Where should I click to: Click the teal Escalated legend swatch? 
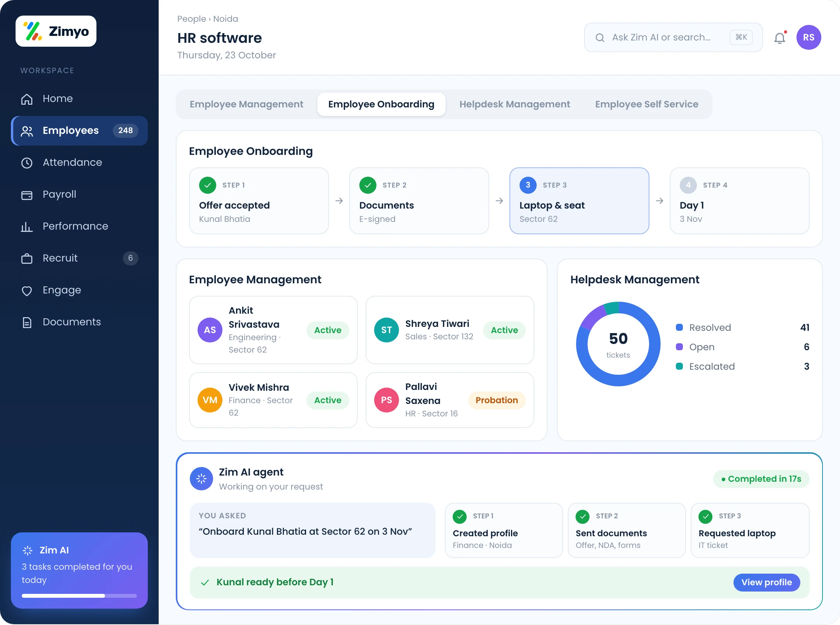(x=679, y=366)
